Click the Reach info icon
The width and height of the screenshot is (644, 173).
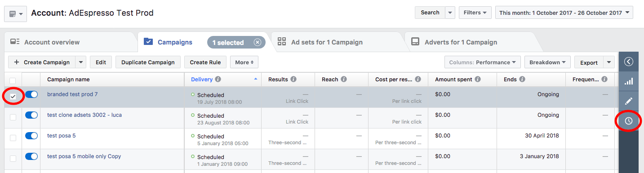pyautogui.click(x=344, y=80)
